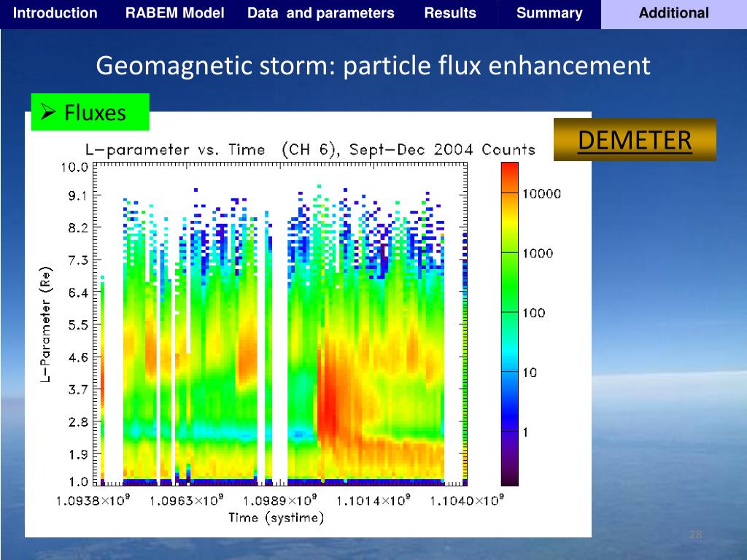This screenshot has height=560, width=747.
Task: Click y-axis value 8.2
Action: click(78, 227)
